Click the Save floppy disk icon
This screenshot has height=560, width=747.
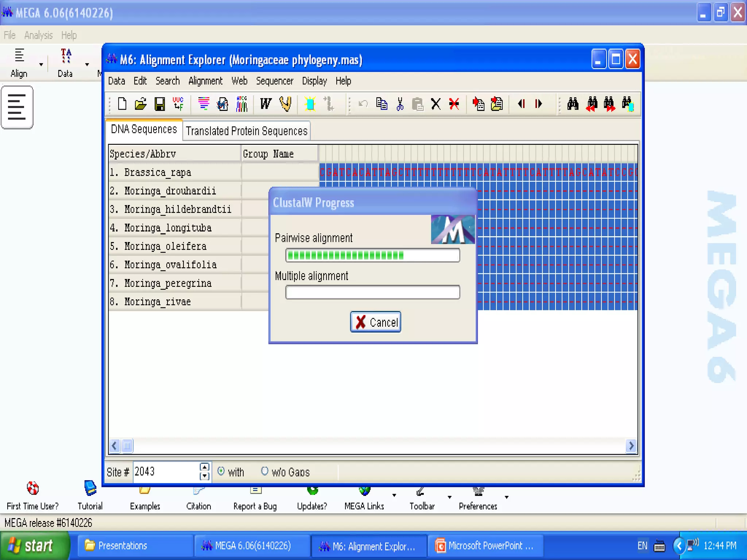[x=159, y=104]
